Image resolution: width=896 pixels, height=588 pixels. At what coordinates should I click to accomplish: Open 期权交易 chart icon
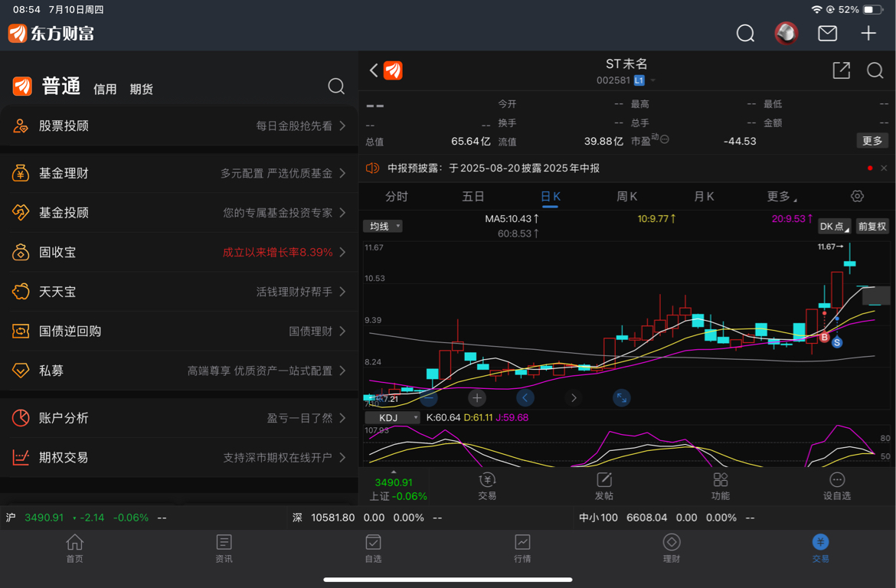pyautogui.click(x=21, y=457)
